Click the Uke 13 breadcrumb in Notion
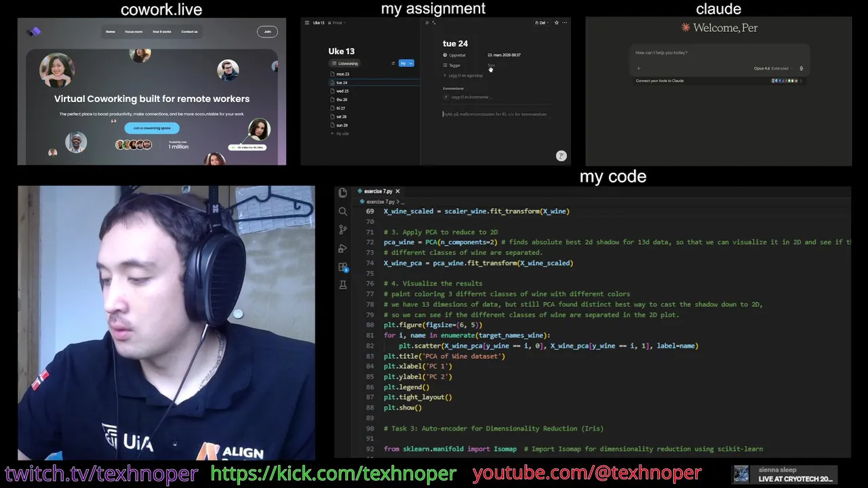The height and width of the screenshot is (488, 868). click(319, 22)
